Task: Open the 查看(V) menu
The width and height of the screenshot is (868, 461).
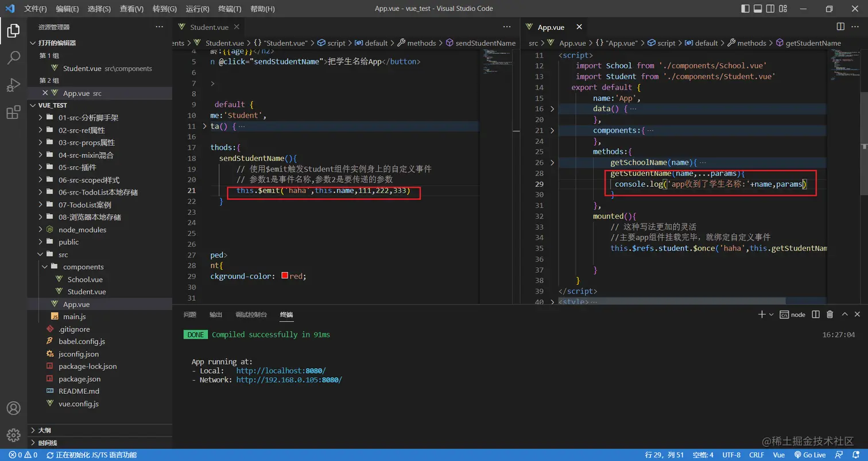Action: pos(132,9)
